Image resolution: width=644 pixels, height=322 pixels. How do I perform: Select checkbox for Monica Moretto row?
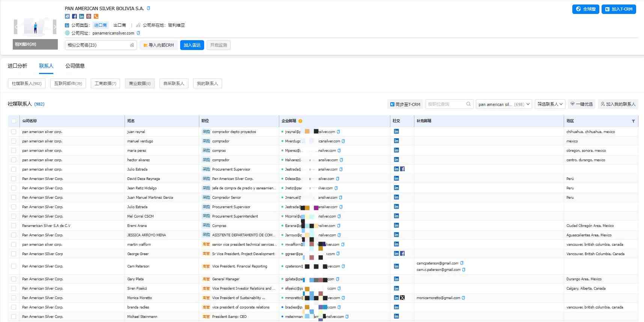pyautogui.click(x=14, y=298)
